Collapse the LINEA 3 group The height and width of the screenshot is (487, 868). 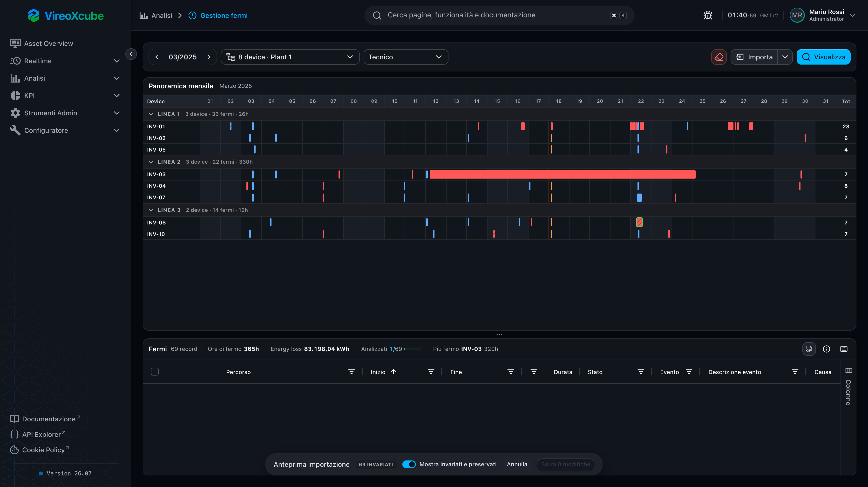151,210
